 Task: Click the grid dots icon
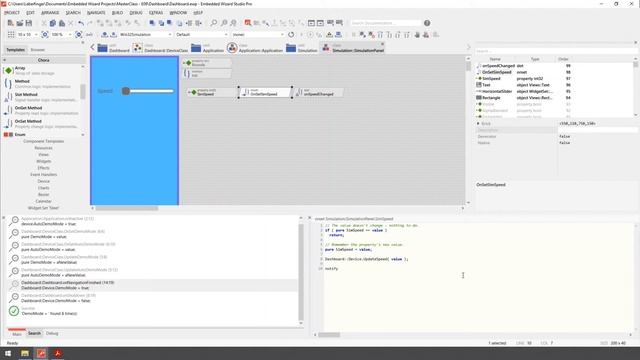(x=11, y=35)
